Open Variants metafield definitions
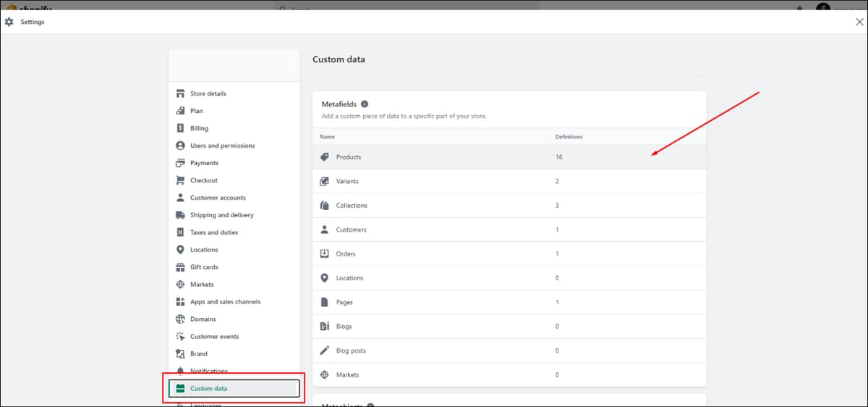This screenshot has width=868, height=407. click(509, 181)
